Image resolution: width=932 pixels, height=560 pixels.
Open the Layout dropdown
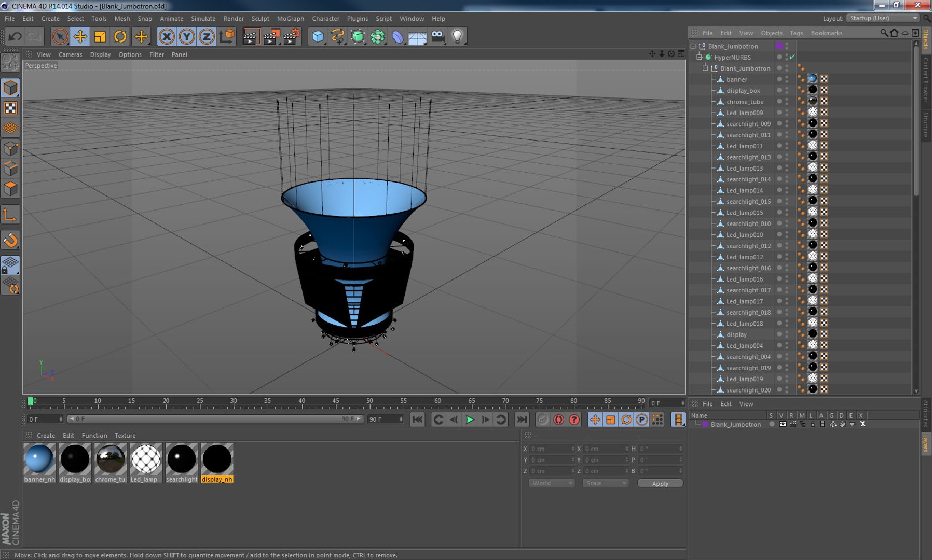tap(883, 18)
